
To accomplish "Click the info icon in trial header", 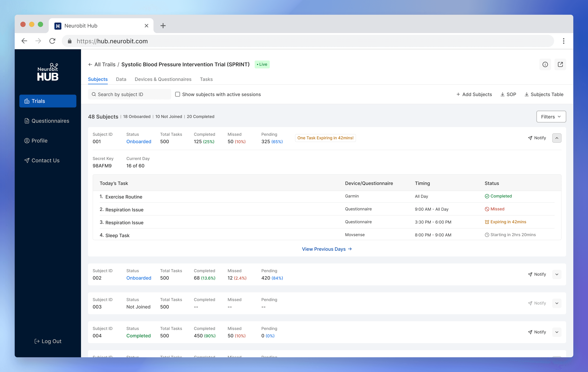I will 545,65.
